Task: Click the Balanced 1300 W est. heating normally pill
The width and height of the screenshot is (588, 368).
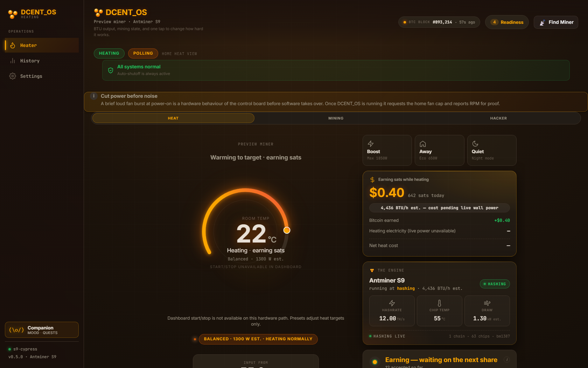Action: tap(258, 339)
